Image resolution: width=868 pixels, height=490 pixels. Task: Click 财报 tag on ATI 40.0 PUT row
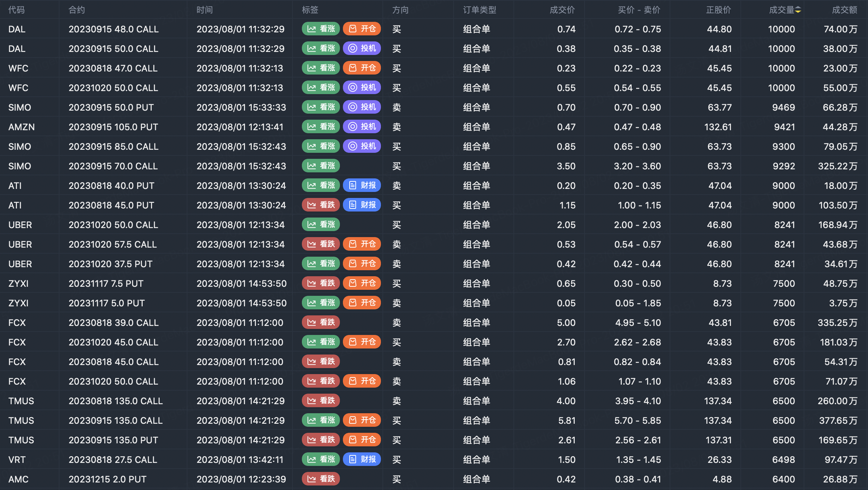coord(362,186)
